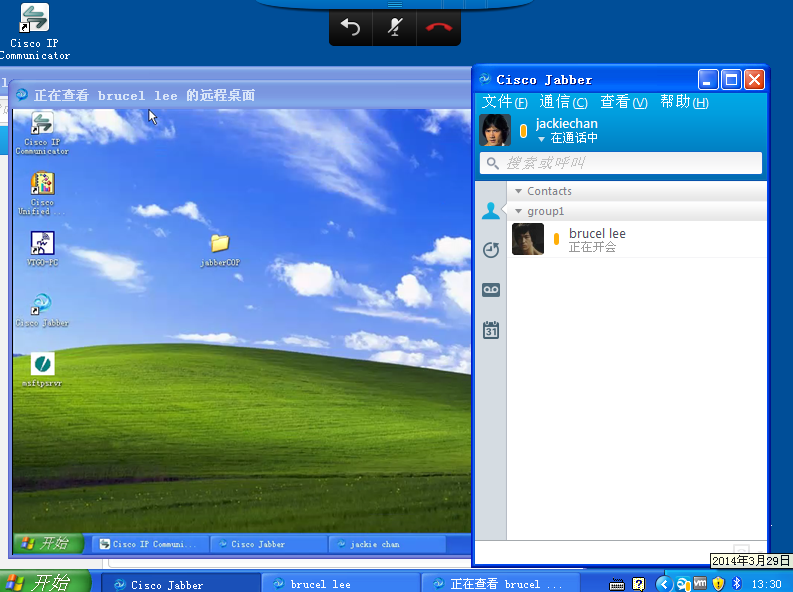The height and width of the screenshot is (592, 793).
Task: Open the 文件(F) menu in Jabber
Action: 504,102
